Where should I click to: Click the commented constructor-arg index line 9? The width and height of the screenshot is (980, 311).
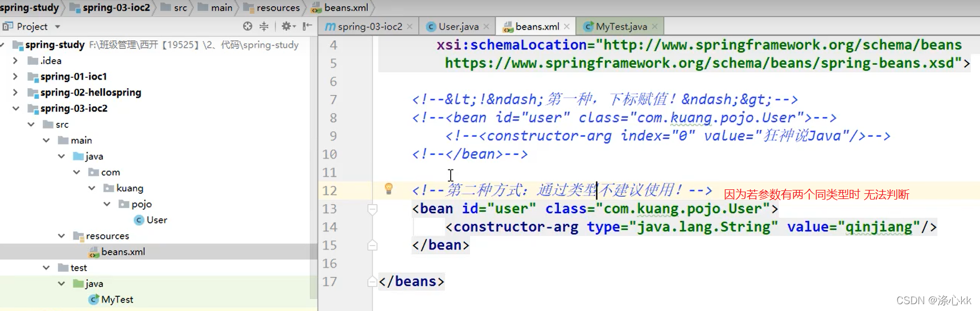pos(668,136)
